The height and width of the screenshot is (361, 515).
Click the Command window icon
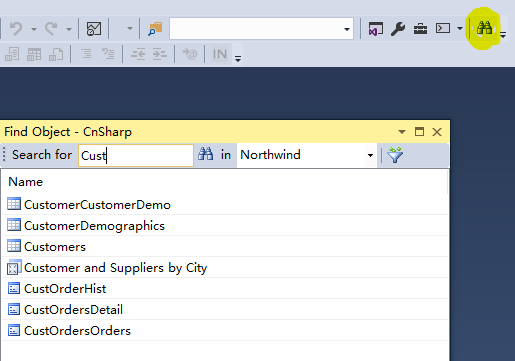[x=443, y=28]
